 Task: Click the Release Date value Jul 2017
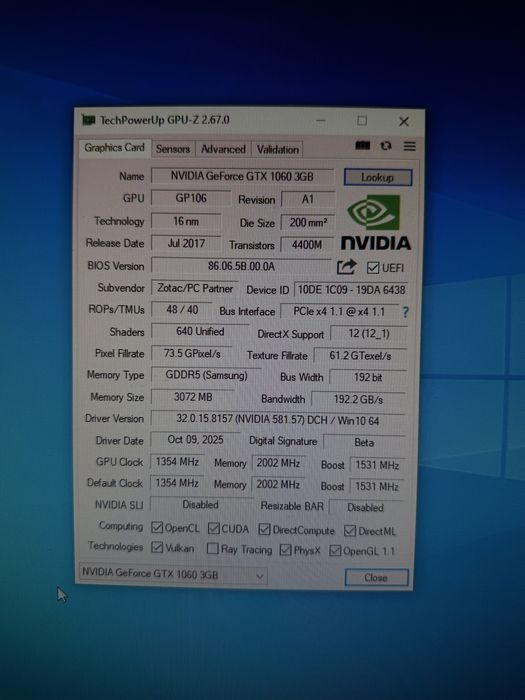[x=186, y=243]
